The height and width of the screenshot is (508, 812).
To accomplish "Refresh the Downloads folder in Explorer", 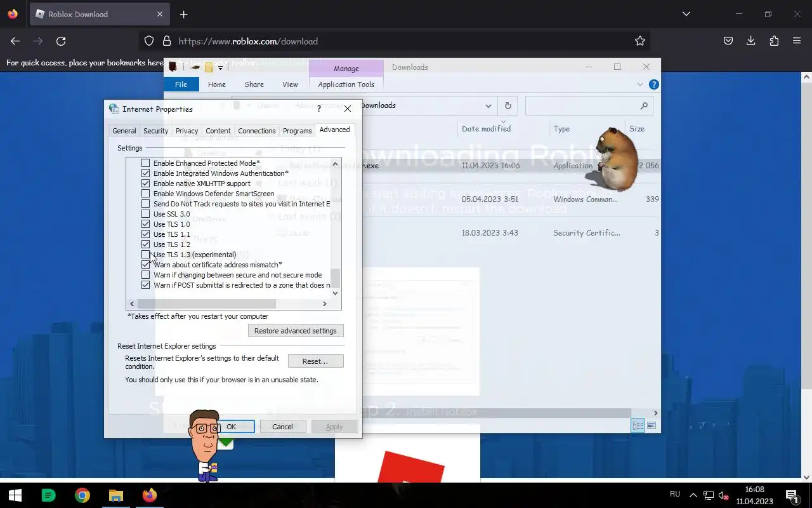I will [x=507, y=106].
